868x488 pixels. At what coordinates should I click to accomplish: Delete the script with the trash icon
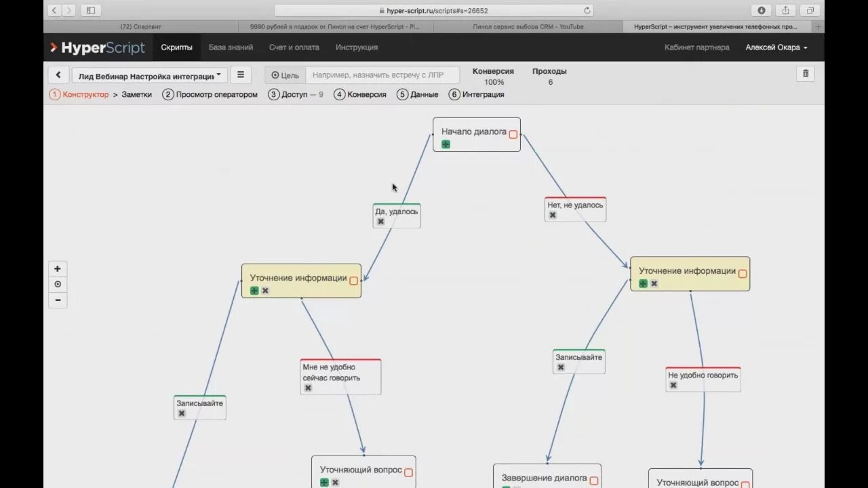806,73
